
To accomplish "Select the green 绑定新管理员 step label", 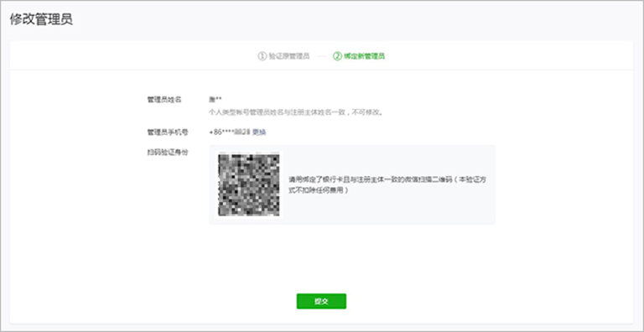I will pyautogui.click(x=364, y=56).
